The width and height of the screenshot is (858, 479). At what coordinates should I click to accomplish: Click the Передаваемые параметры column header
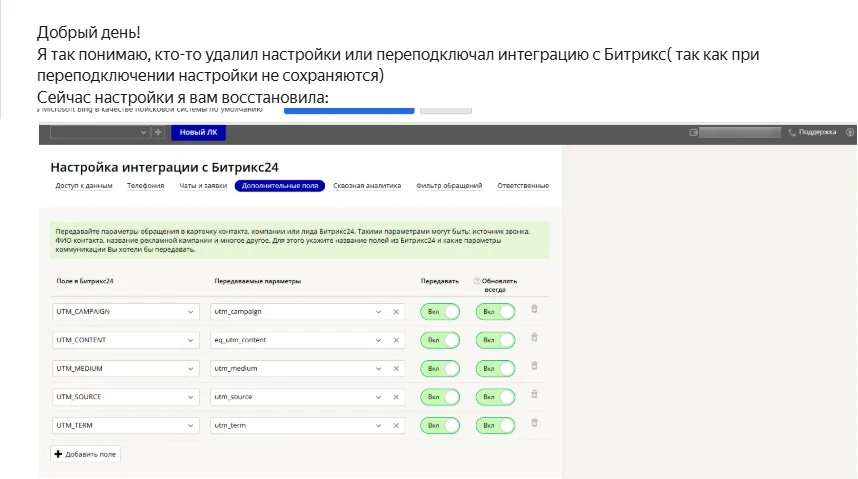(x=258, y=281)
